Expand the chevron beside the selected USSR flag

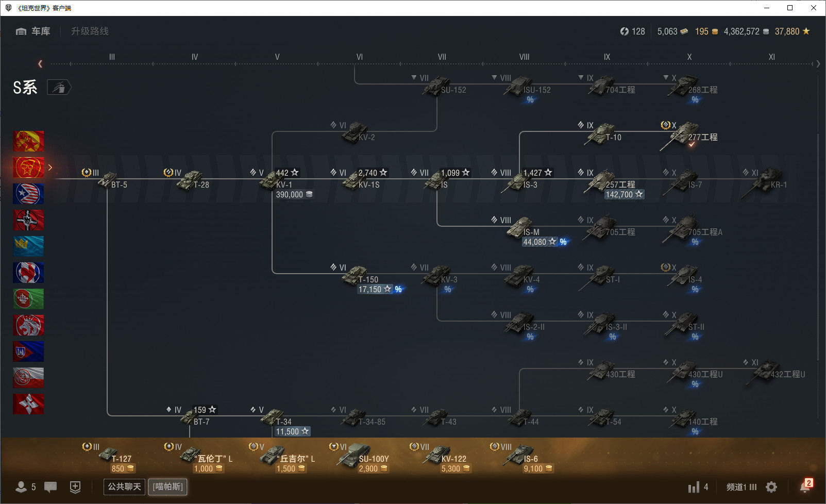(x=50, y=167)
